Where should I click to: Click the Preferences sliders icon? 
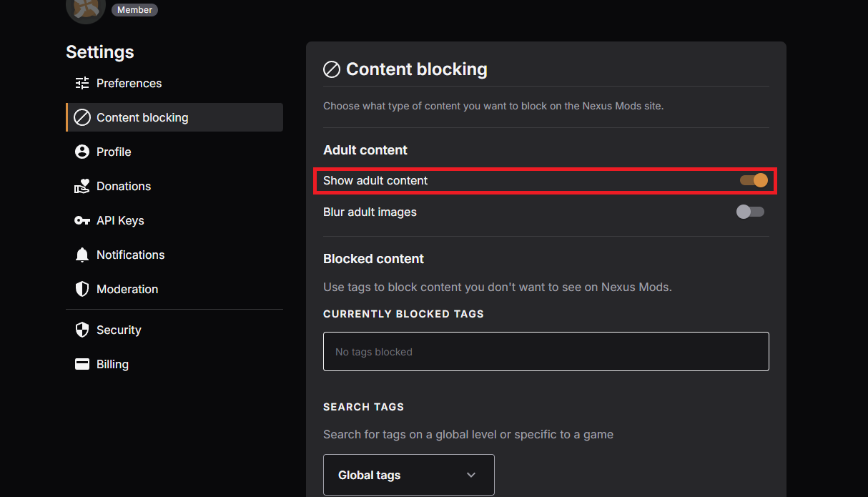click(82, 83)
